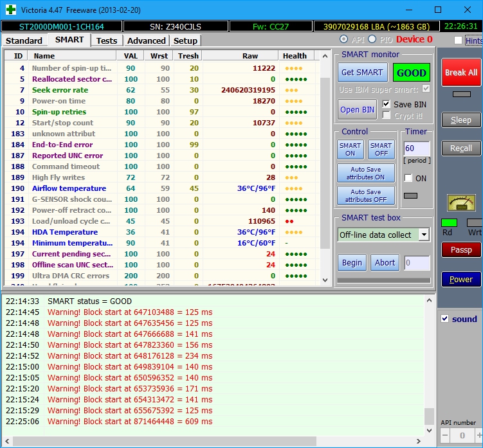Click the Name column header
This screenshot has height=448, width=483.
[72, 56]
